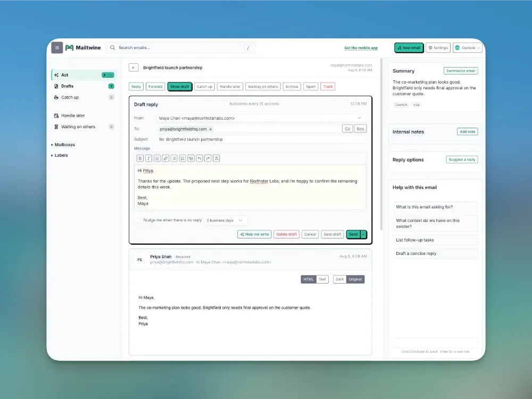Click the Subject field
The width and height of the screenshot is (532, 399).
[x=261, y=139]
